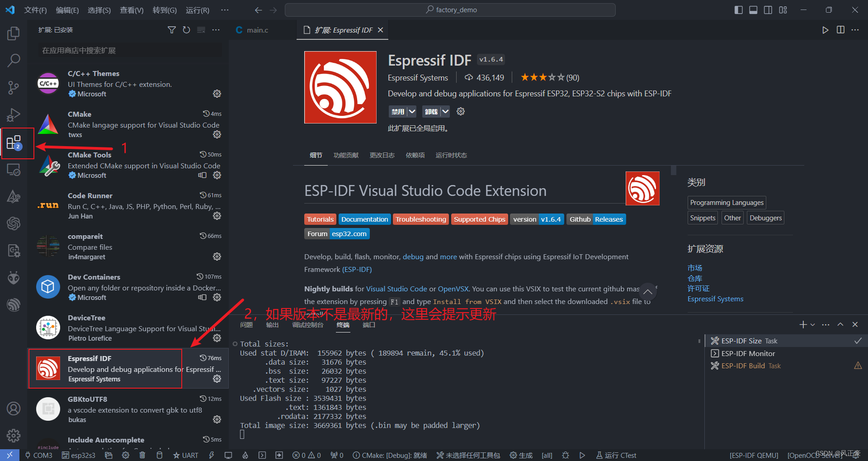
Task: Refresh the extensions list
Action: click(x=186, y=30)
